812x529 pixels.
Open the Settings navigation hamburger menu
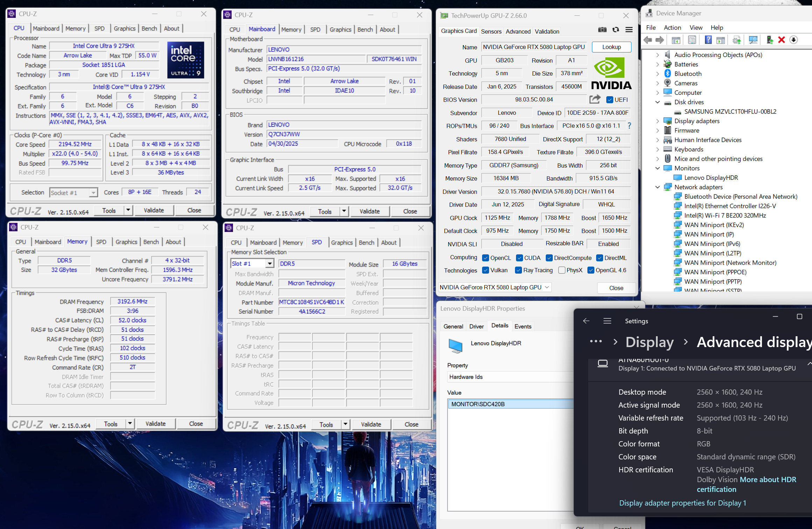607,321
